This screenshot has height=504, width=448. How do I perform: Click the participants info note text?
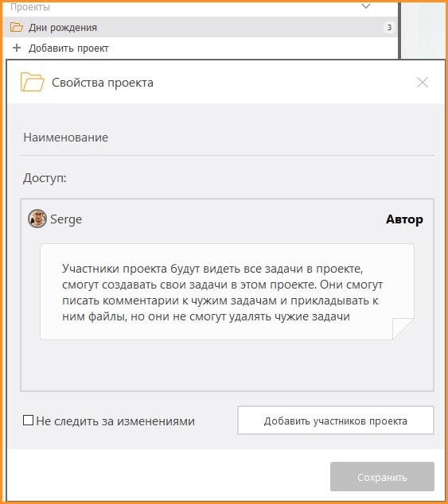click(222, 293)
